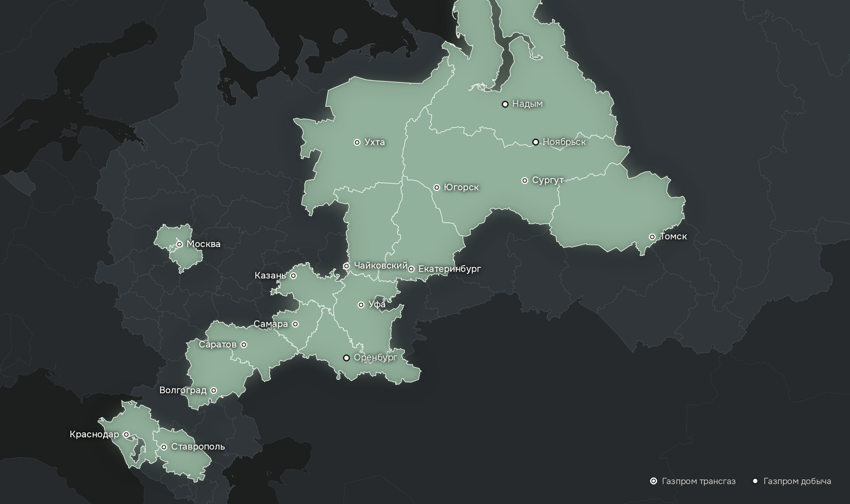Image resolution: width=850 pixels, height=504 pixels.
Task: Select the Сургут city label
Action: 548,180
